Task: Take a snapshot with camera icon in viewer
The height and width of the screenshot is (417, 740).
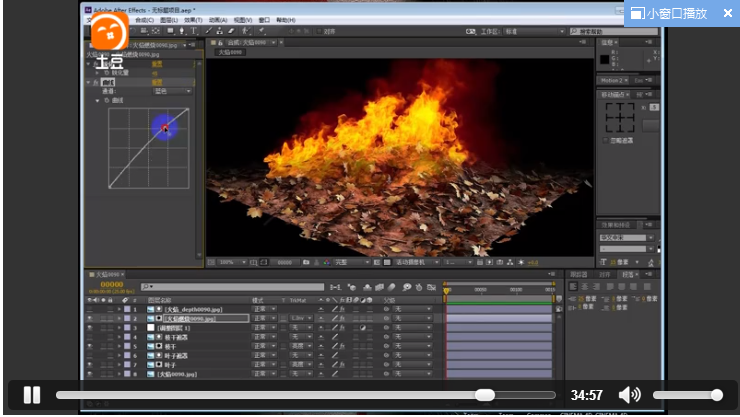Action: 306,262
